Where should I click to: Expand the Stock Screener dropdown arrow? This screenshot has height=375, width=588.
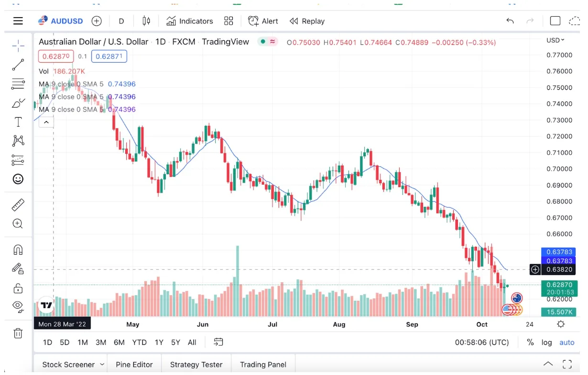point(102,364)
